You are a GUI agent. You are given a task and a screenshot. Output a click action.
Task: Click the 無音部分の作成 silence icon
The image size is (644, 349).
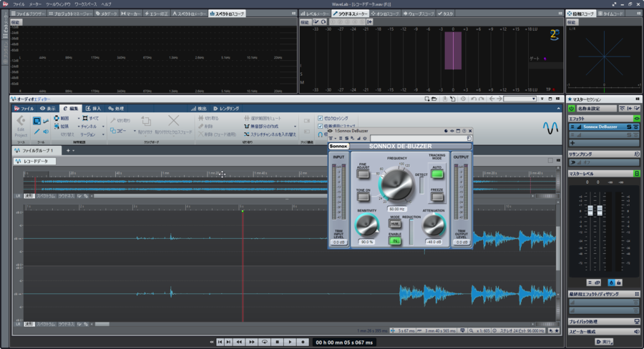[246, 126]
